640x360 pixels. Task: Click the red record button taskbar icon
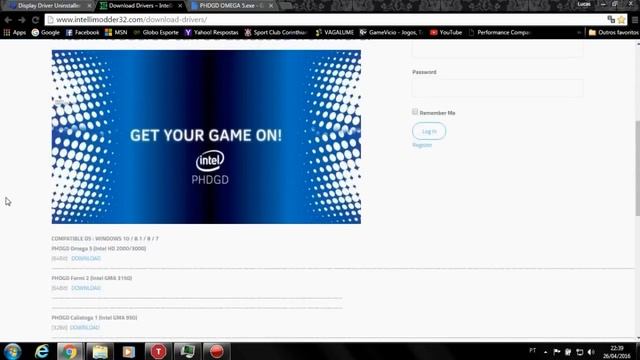pyautogui.click(x=217, y=351)
